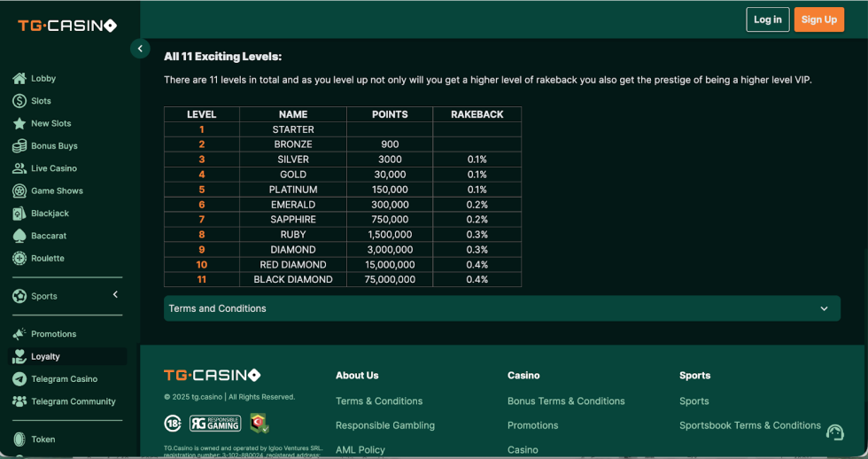Open the Promotions menu item

pos(53,334)
